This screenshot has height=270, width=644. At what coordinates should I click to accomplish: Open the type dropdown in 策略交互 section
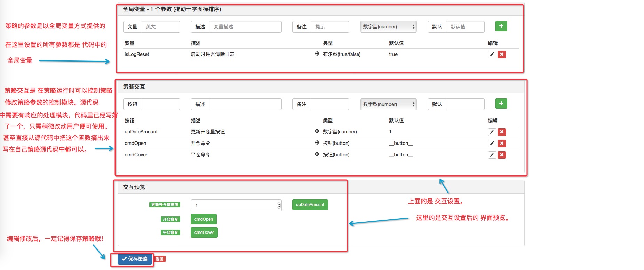tap(389, 104)
